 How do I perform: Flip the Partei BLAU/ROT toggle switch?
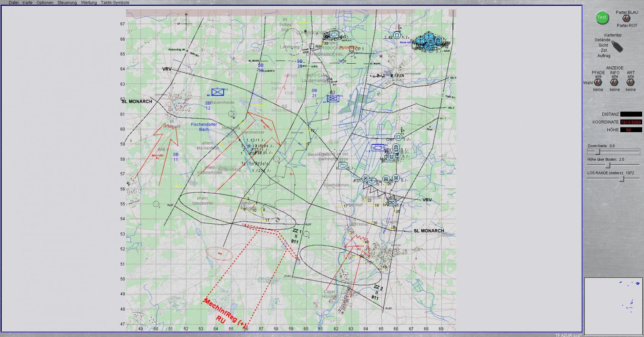coord(626,19)
